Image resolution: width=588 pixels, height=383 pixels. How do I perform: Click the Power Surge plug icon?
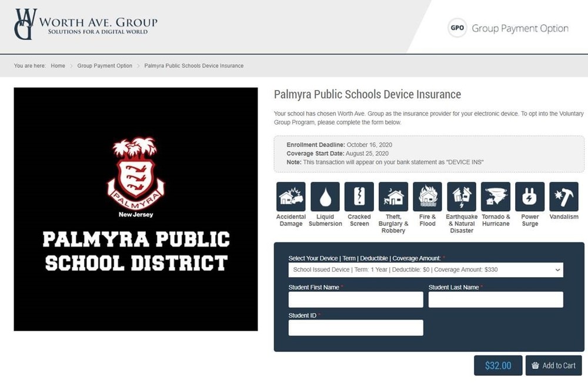pos(529,196)
